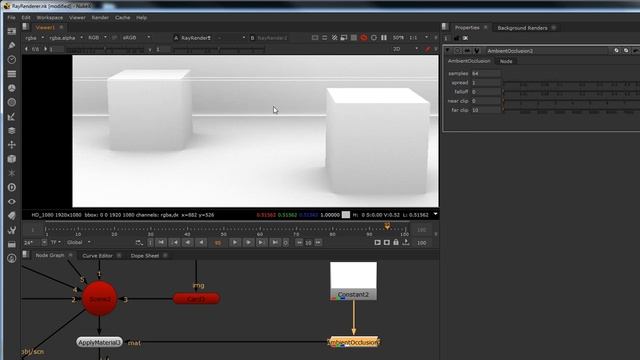Toggle the timeline lock icon
Screen dimensions: 640x360
[x=396, y=242]
